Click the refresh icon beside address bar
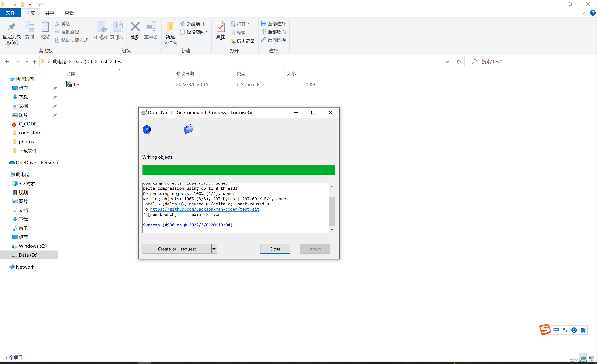Viewport: 597px width, 364px height. [x=458, y=62]
